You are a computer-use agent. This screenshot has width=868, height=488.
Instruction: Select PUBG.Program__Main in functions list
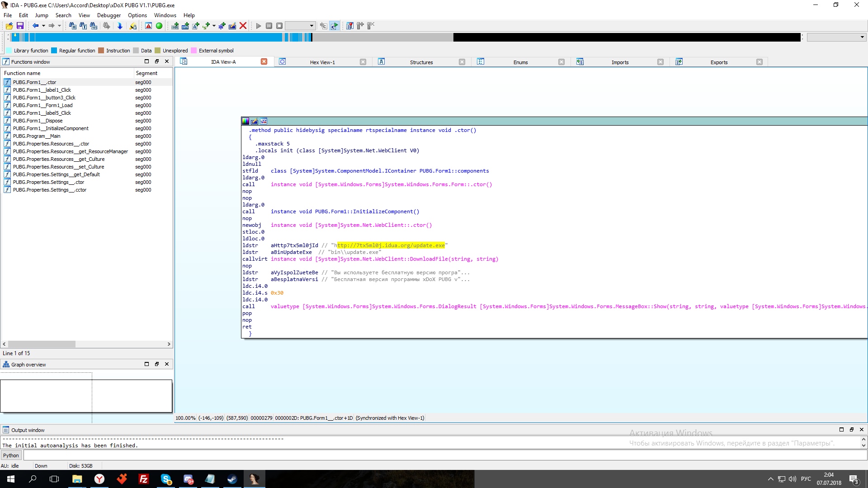point(37,136)
